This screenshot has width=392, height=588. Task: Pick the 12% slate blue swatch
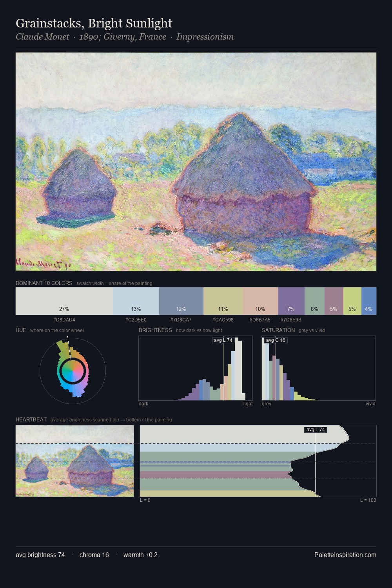tap(181, 301)
